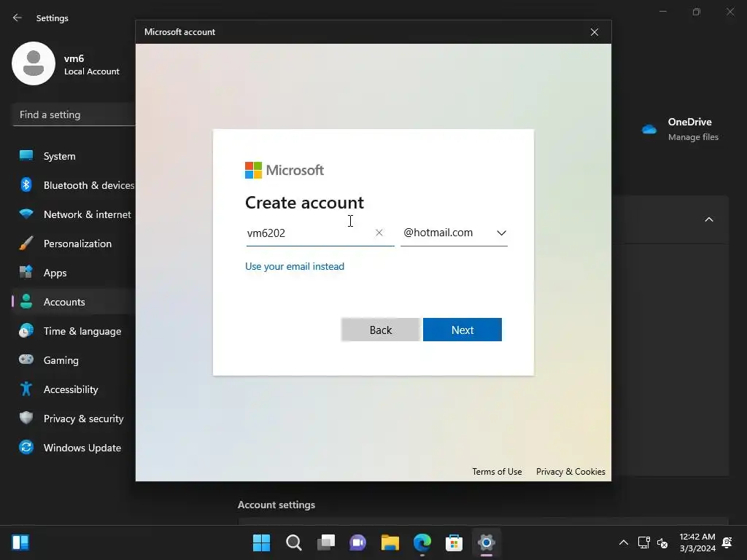Open Windows Update settings

coord(74,448)
